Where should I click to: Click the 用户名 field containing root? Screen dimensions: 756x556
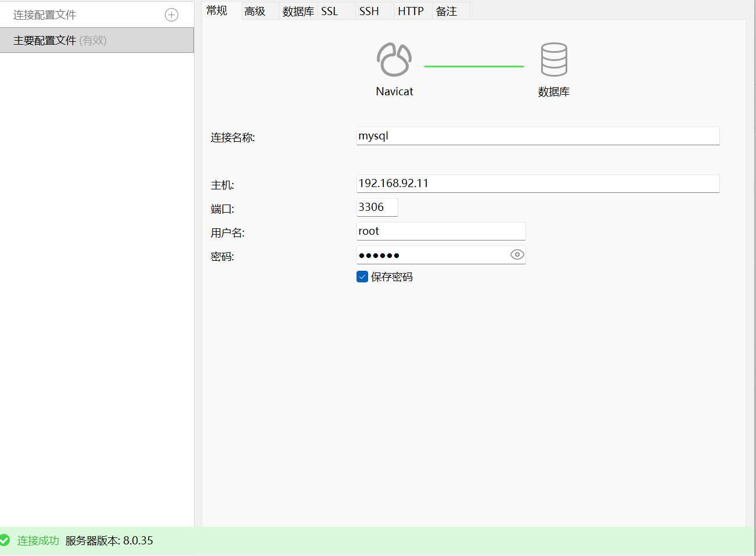coord(441,231)
